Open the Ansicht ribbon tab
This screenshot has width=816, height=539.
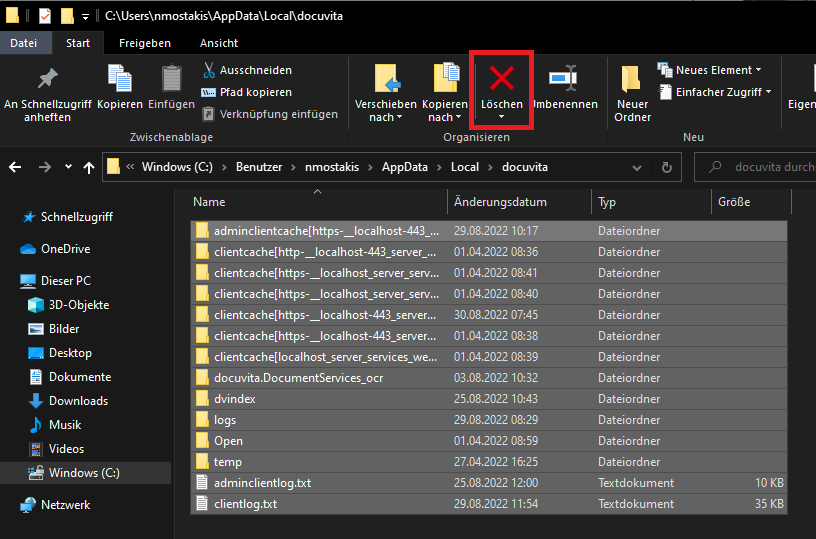218,43
